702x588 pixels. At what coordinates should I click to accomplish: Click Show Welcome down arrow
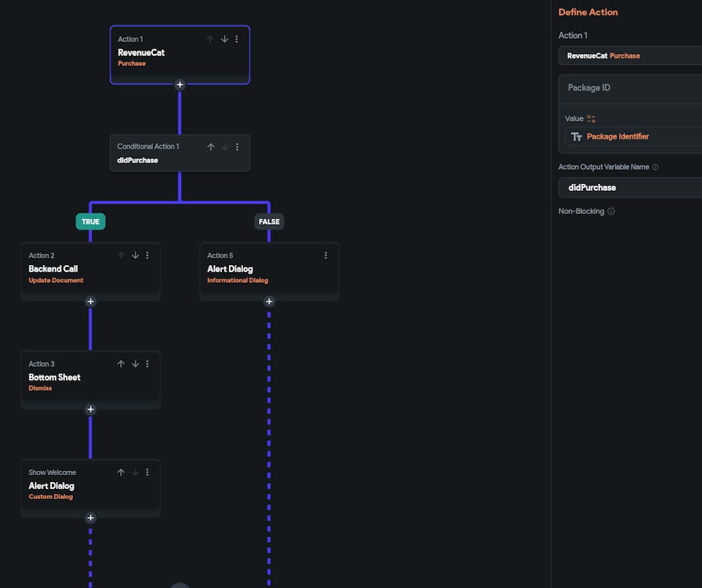point(135,472)
